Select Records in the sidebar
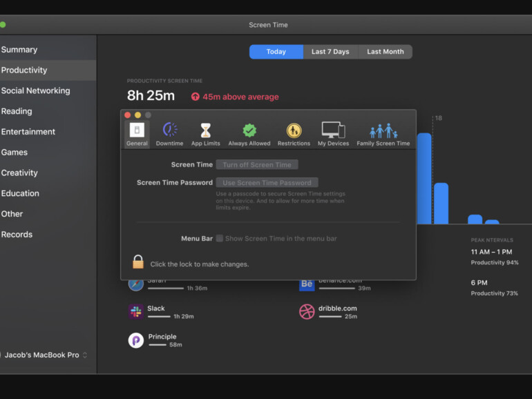 point(48,235)
